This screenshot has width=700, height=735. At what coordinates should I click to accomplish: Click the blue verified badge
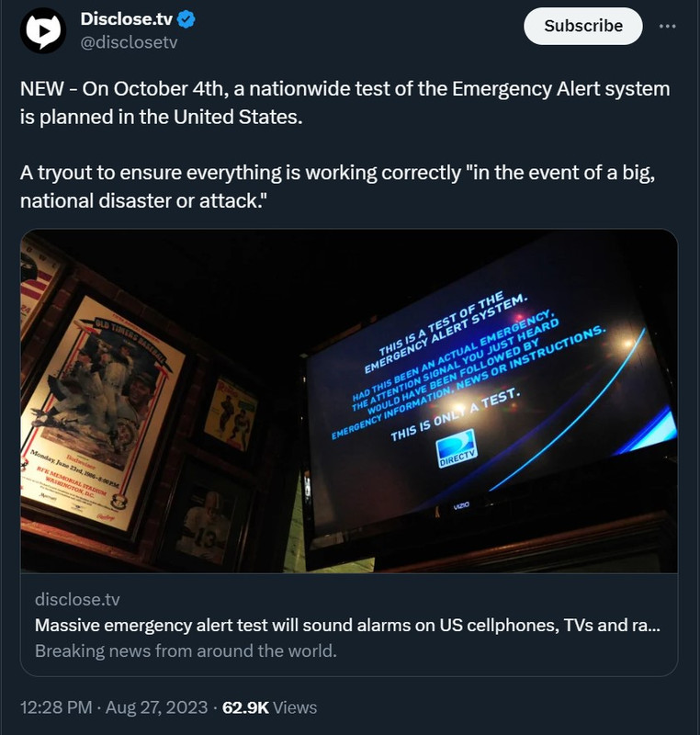[x=186, y=19]
